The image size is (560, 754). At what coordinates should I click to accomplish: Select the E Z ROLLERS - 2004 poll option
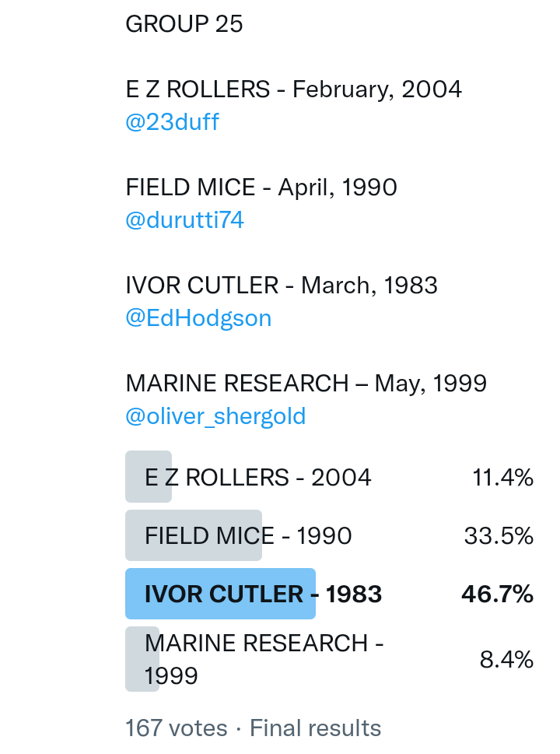click(257, 477)
